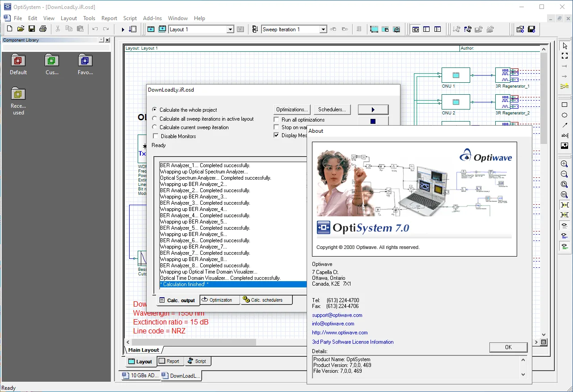Select the rectangle drawing tool

565,105
